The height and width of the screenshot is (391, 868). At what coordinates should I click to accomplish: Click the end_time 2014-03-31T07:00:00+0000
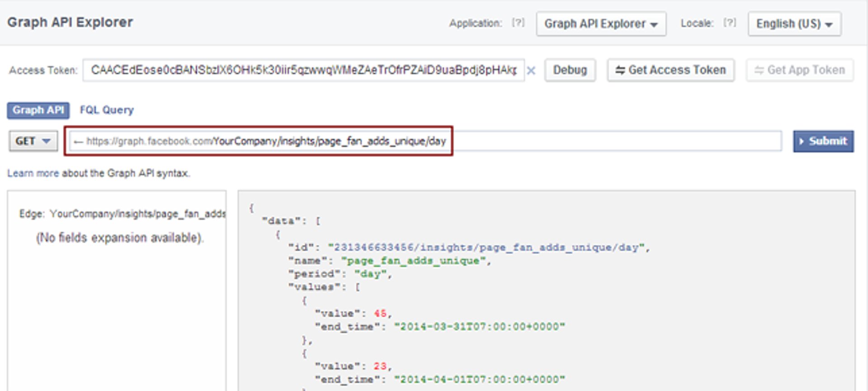pyautogui.click(x=479, y=327)
